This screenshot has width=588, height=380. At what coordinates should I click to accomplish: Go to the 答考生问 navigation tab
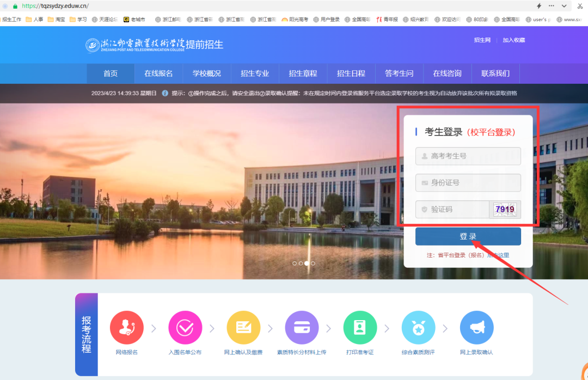pyautogui.click(x=399, y=73)
